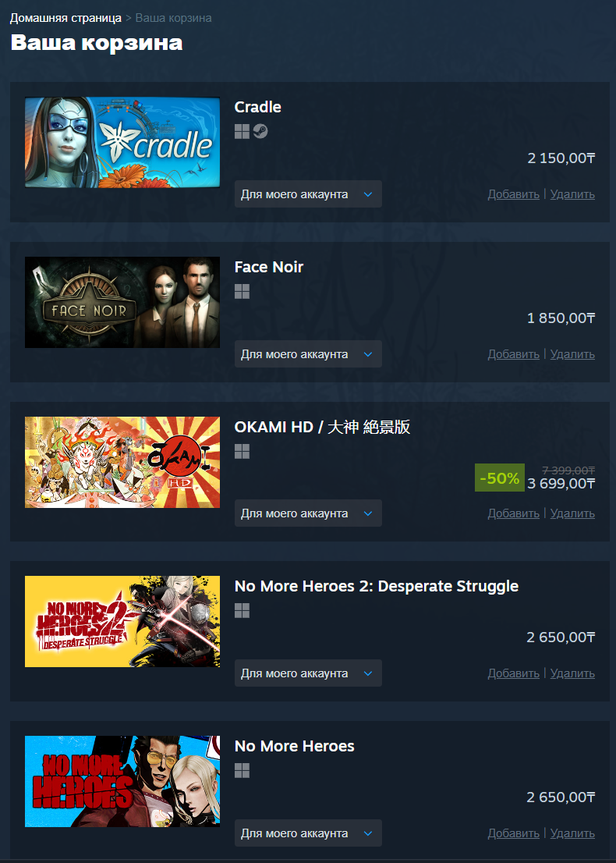Go to Домашняя страница breadcrumb link

coord(65,18)
